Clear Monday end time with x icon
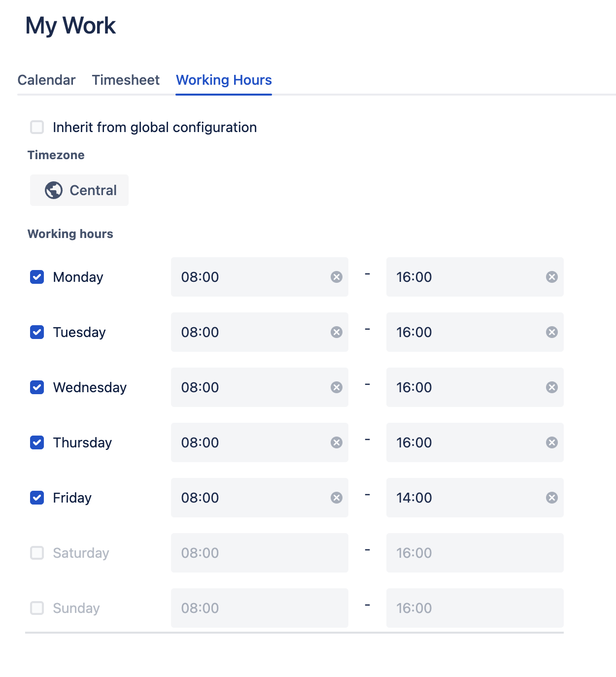 (x=552, y=277)
